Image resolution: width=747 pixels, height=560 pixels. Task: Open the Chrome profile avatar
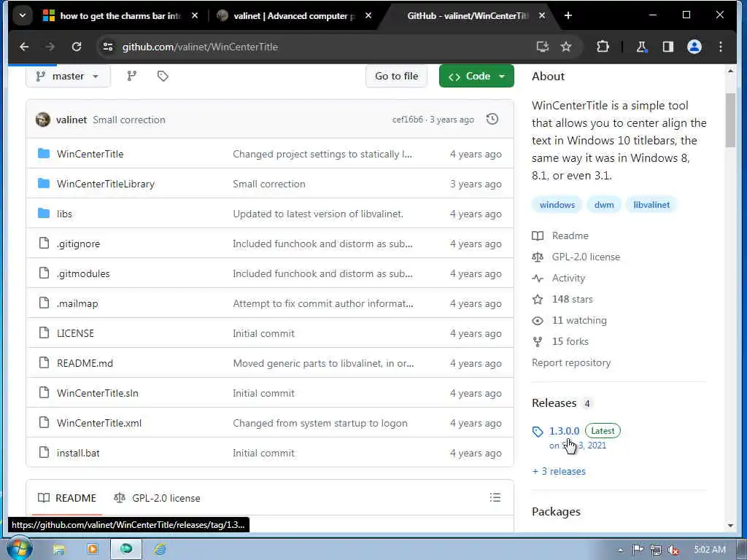point(694,47)
